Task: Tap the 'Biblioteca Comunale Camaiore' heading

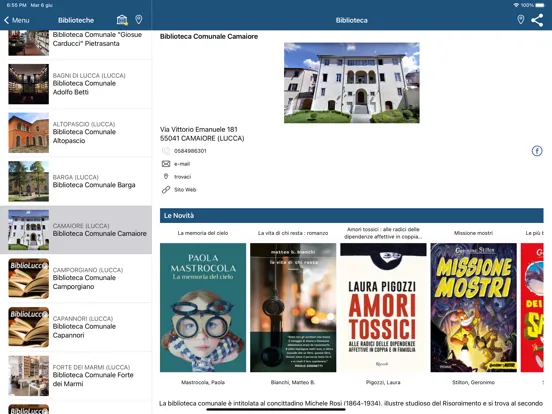Action: [209, 37]
